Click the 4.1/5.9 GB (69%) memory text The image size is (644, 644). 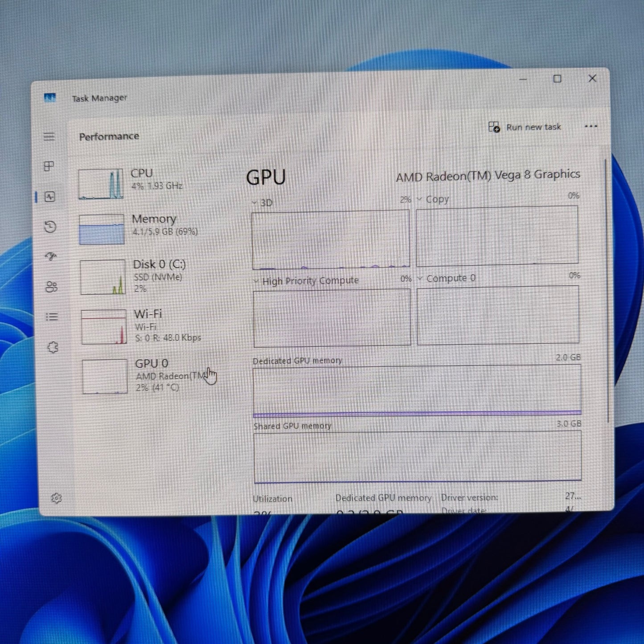click(165, 232)
